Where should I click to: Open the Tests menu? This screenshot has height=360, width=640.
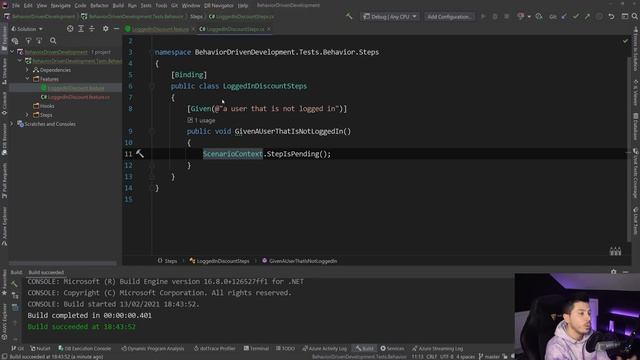coord(146,6)
